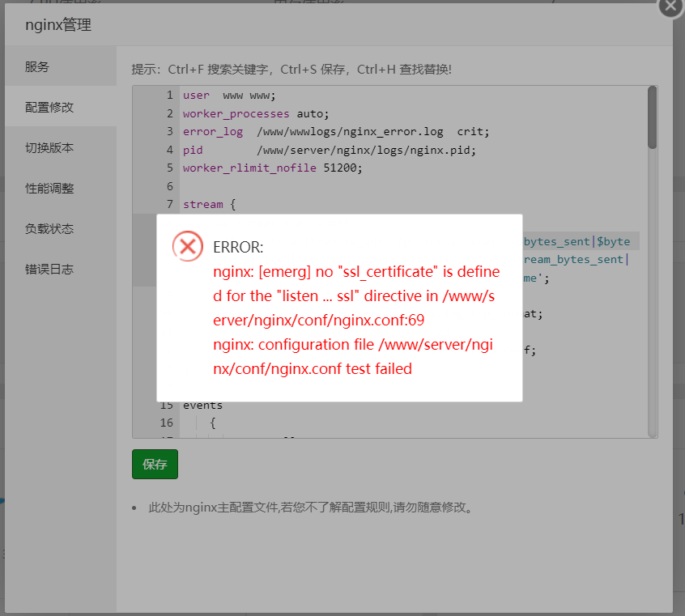Click the worker_processes auto; line
Viewport: 685px width, 616px height.
[256, 113]
